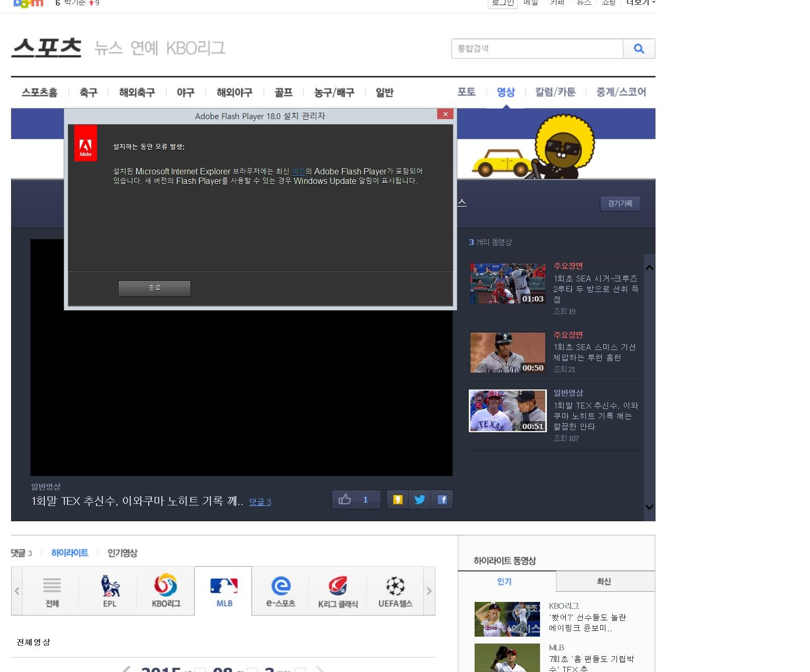
Task: Pick the UEFA챔스 soccer ball icon
Action: (395, 591)
